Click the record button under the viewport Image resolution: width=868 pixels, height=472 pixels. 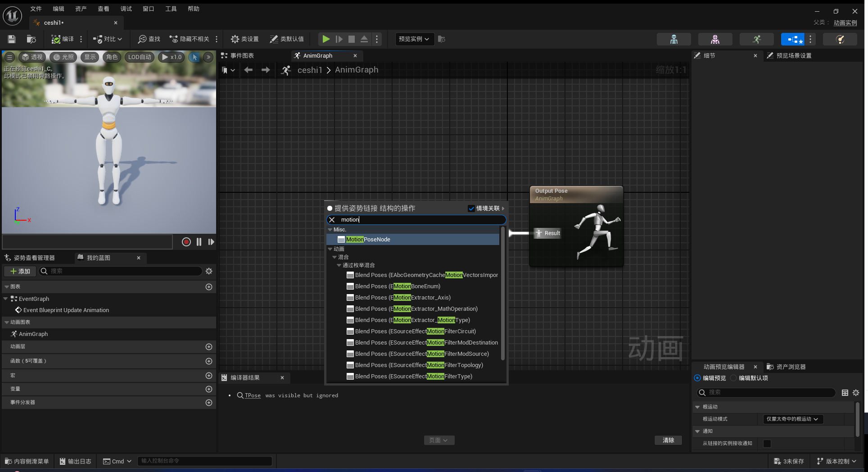point(186,242)
